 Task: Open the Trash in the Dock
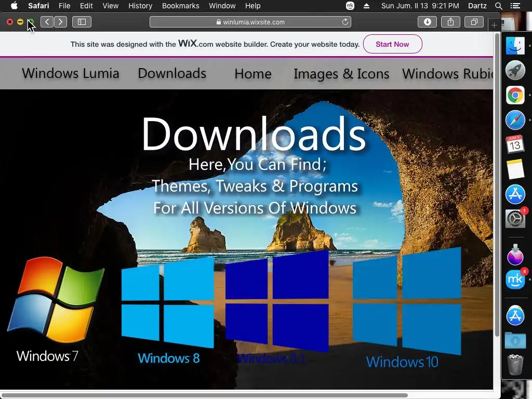(x=515, y=364)
